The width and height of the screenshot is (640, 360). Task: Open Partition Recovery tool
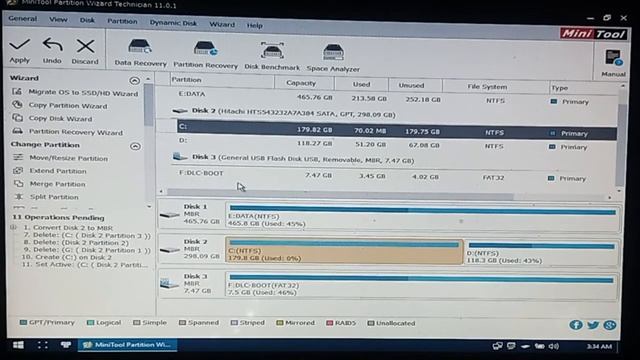205,54
